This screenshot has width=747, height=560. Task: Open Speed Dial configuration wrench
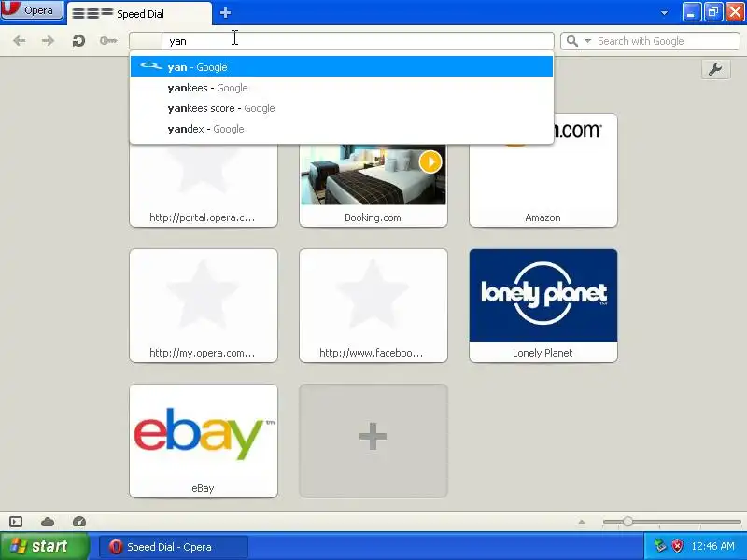coord(715,69)
